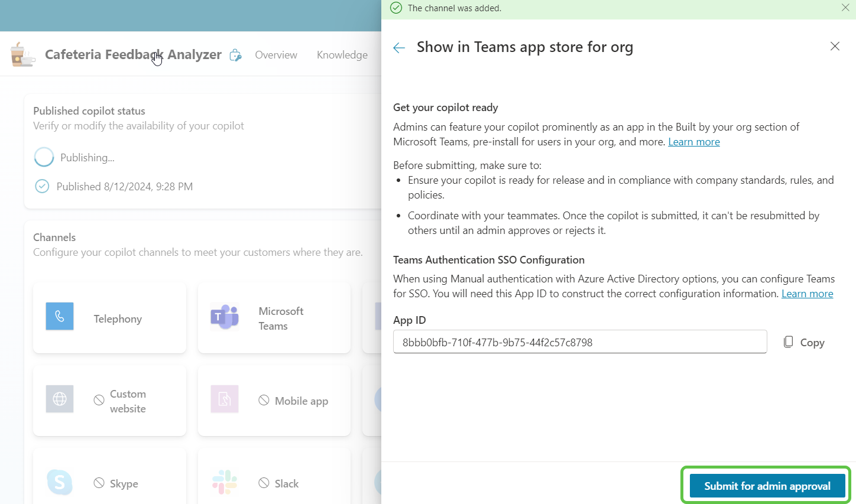
Task: Switch to the Overview tab
Action: click(276, 55)
